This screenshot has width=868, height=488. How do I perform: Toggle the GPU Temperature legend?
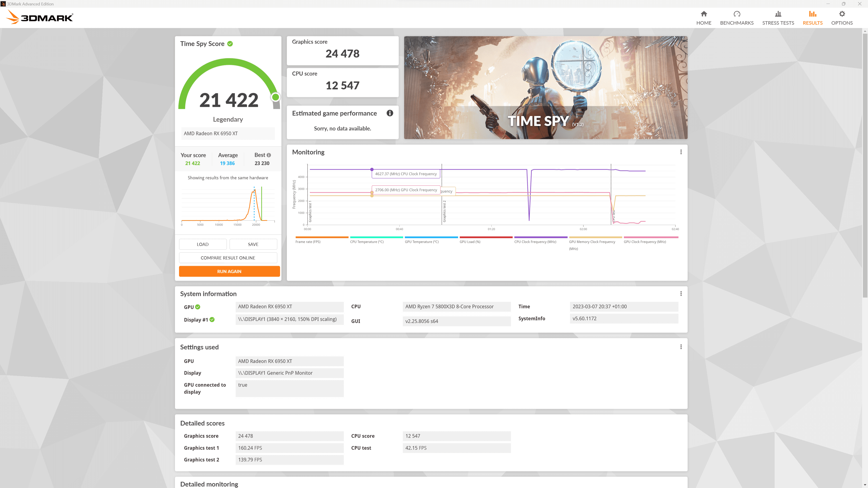point(431,240)
